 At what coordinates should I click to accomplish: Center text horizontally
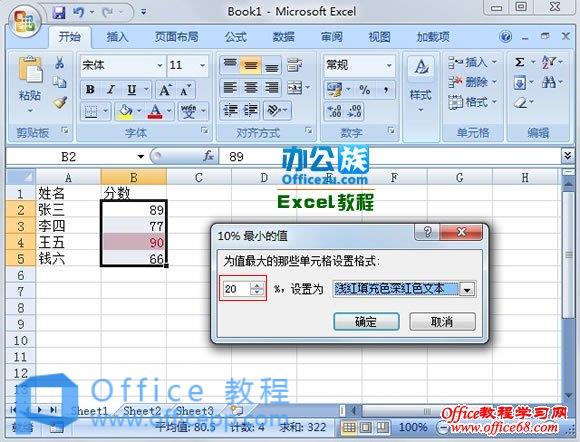(251, 88)
